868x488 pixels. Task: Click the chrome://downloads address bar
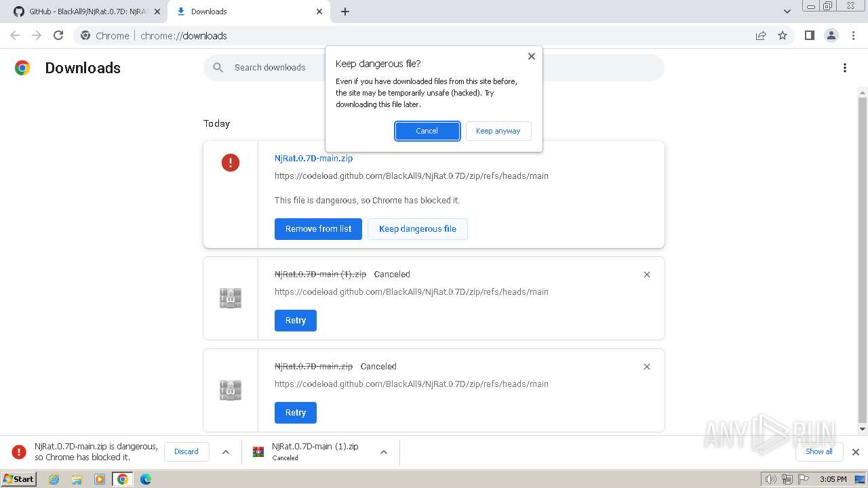434,35
